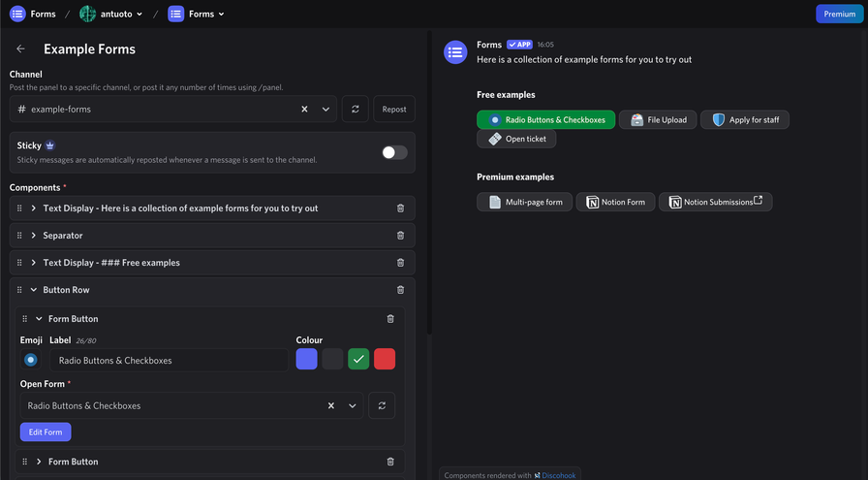Expand the Separator component

pyautogui.click(x=34, y=236)
